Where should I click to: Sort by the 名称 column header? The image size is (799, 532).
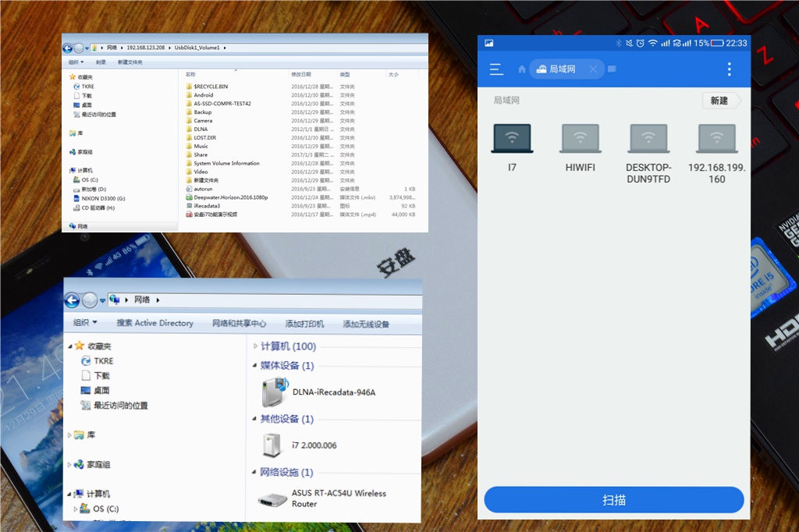190,74
